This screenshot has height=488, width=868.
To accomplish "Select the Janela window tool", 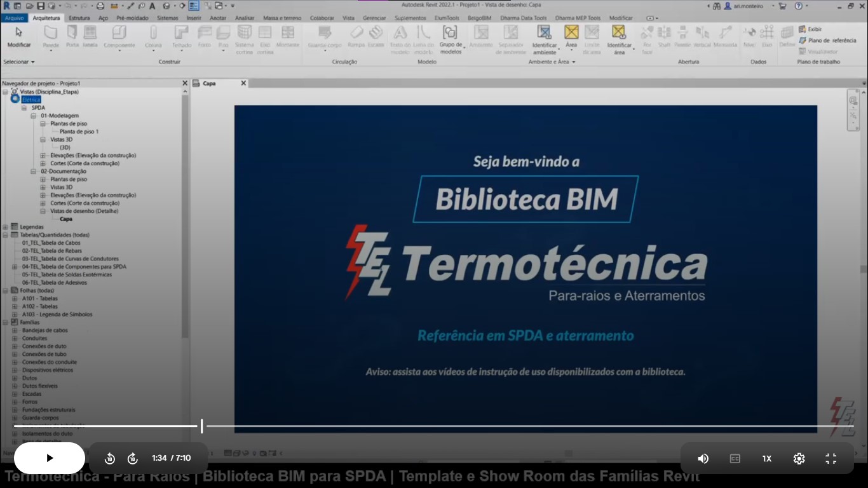I will 90,36.
